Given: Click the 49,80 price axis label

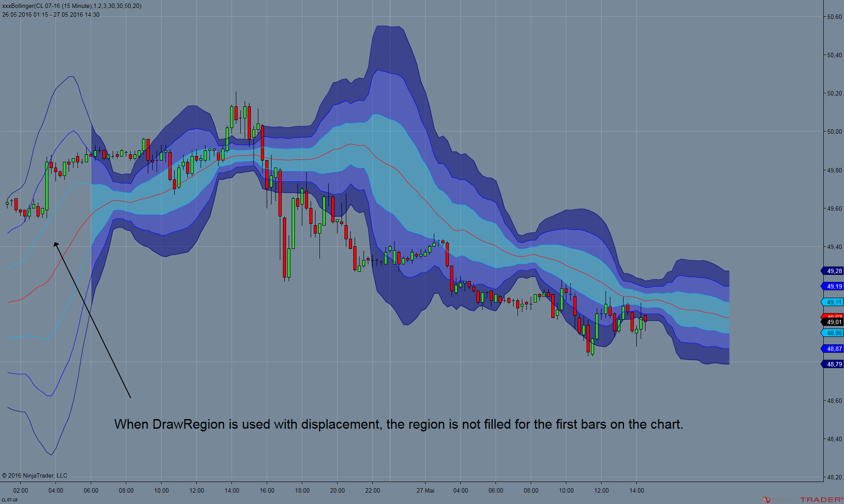Looking at the screenshot, I should 834,170.
